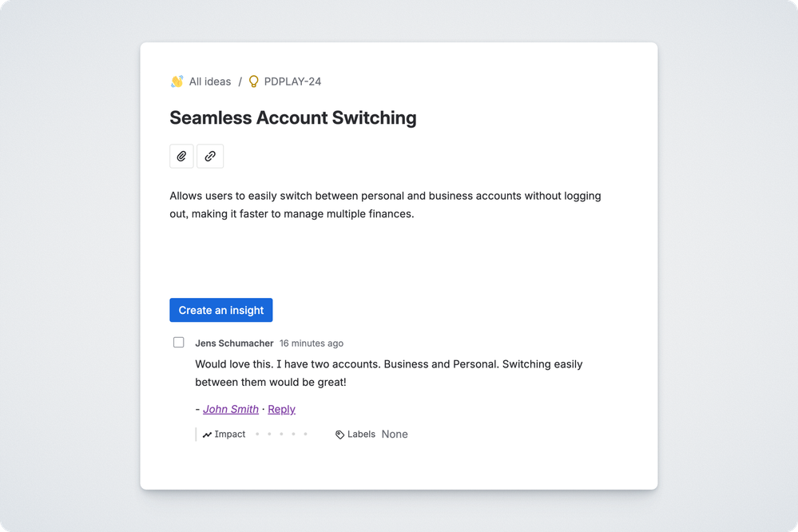
Task: Go to All ideas in the breadcrumb
Action: pyautogui.click(x=210, y=81)
